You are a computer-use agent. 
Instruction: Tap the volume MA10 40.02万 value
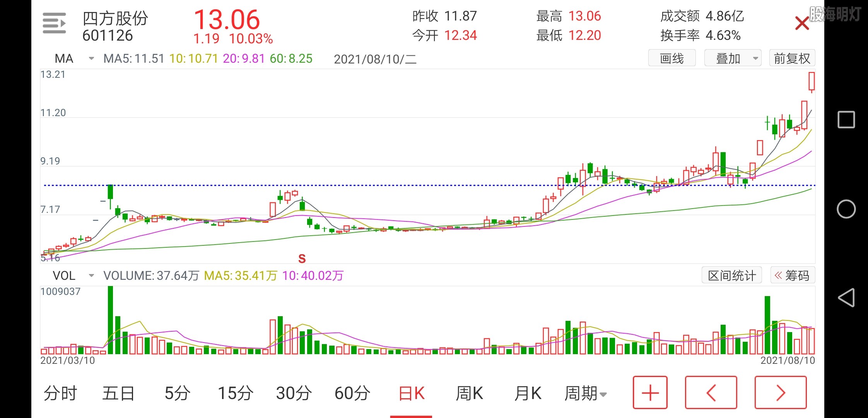pyautogui.click(x=313, y=276)
